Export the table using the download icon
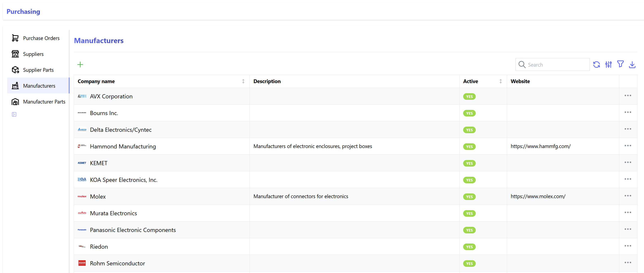Screen dimensions: 644x273 click(632, 65)
